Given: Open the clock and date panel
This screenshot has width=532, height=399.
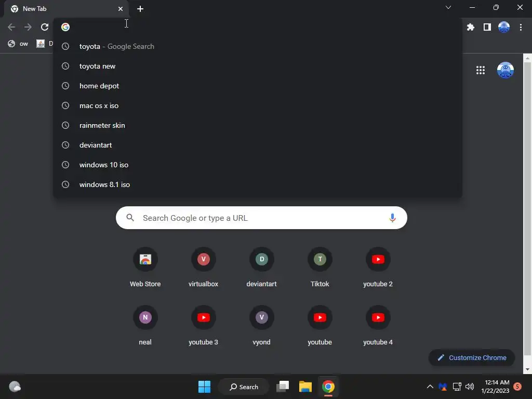Looking at the screenshot, I should pos(495,387).
